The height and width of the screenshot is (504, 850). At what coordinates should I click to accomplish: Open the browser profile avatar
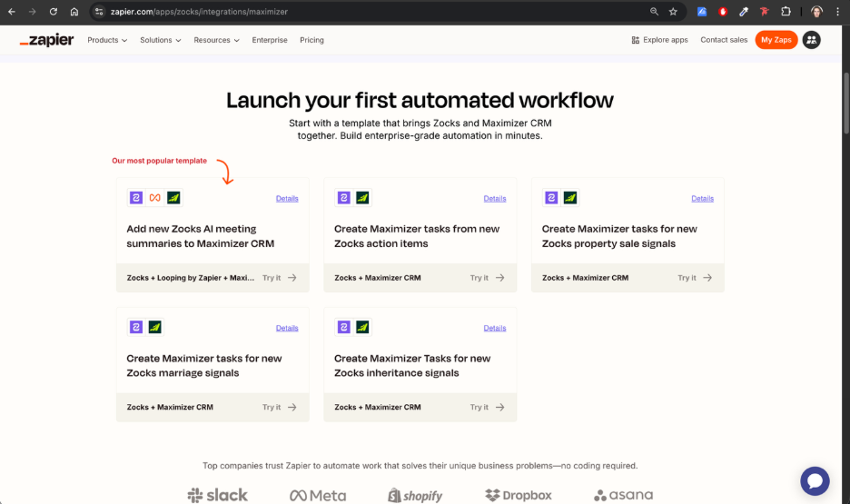point(817,12)
